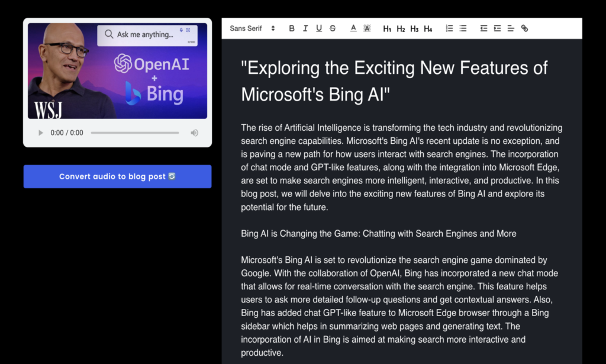
Task: Insert a numbered list
Action: pyautogui.click(x=449, y=28)
